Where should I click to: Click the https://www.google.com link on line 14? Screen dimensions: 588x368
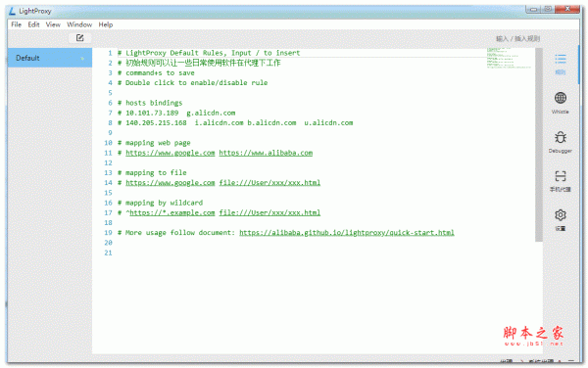tap(170, 183)
